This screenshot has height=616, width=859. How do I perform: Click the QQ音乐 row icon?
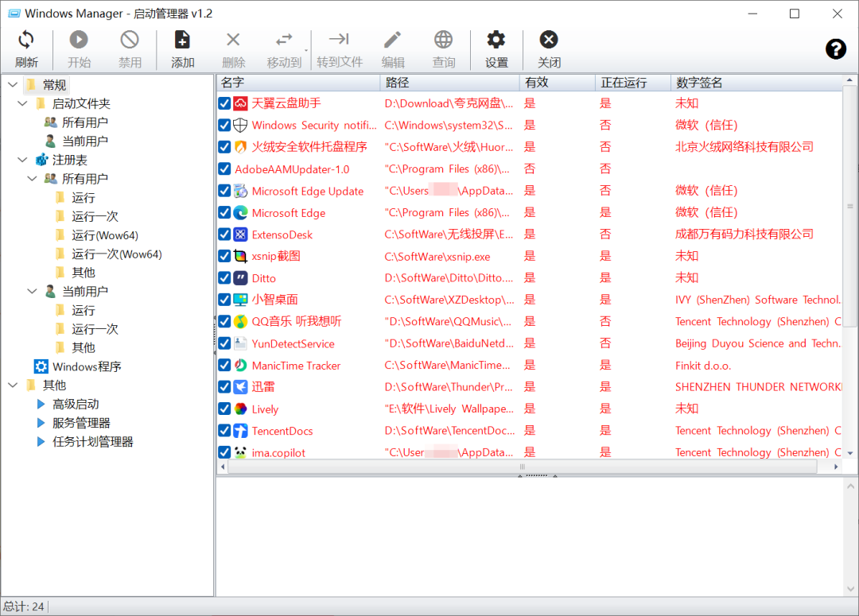pos(240,321)
